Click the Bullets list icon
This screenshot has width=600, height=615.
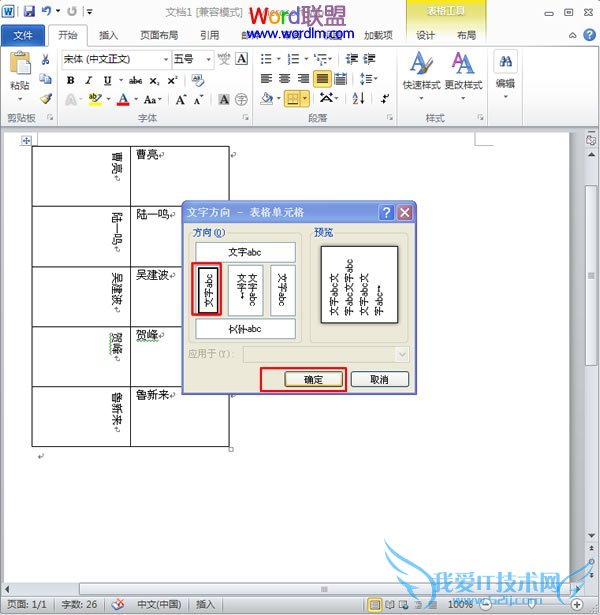click(x=266, y=59)
